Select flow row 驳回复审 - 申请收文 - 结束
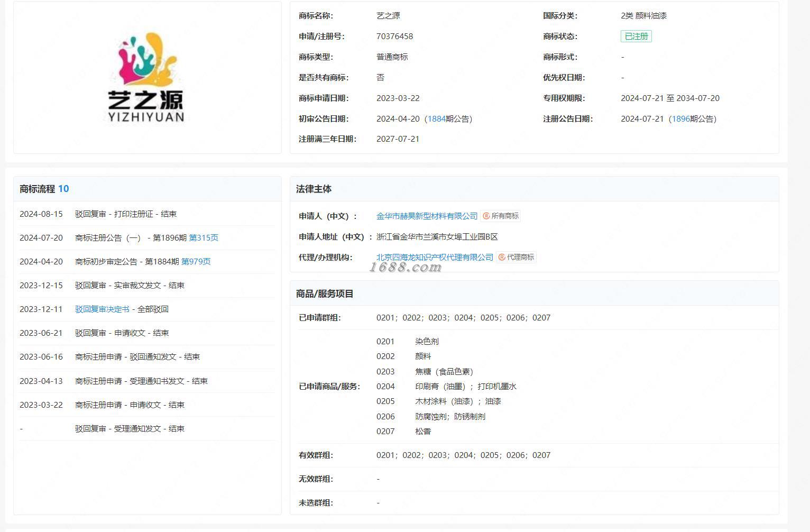810x532 pixels. pyautogui.click(x=122, y=333)
